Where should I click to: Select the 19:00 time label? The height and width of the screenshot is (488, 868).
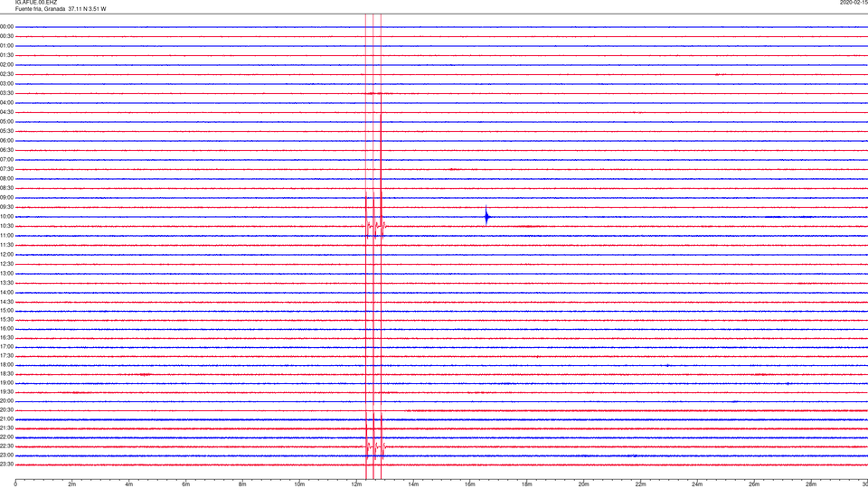[6, 383]
